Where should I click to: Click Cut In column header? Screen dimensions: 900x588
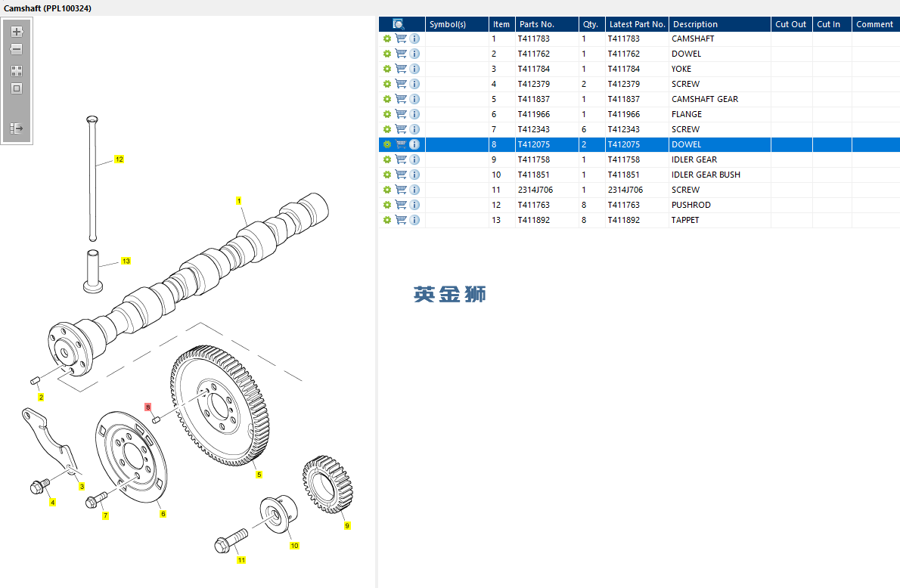832,24
